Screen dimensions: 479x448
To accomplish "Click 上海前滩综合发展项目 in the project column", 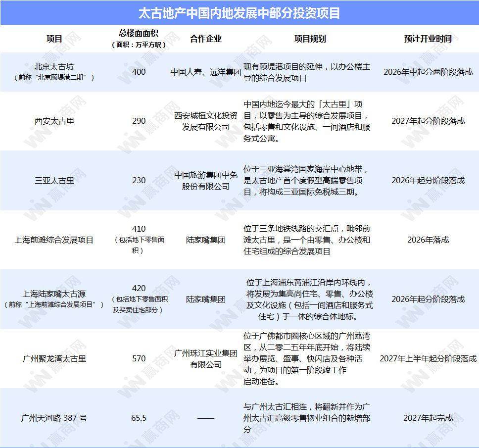I will click(55, 240).
